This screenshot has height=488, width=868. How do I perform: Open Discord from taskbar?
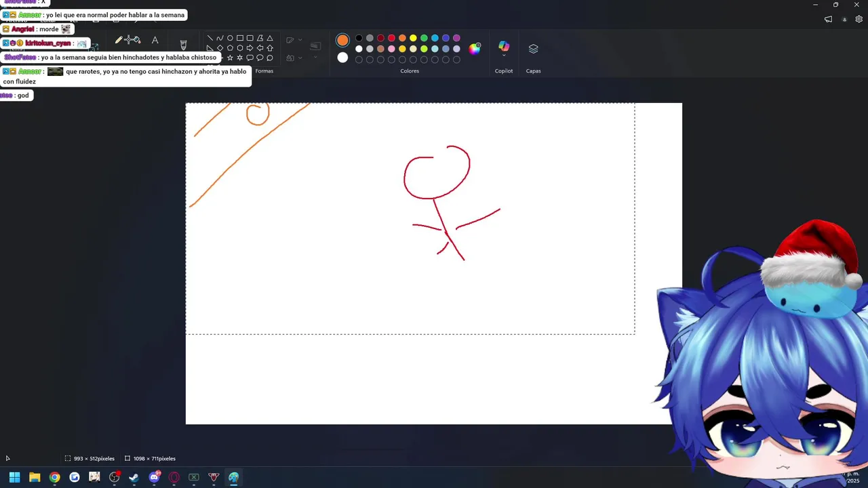(x=154, y=477)
